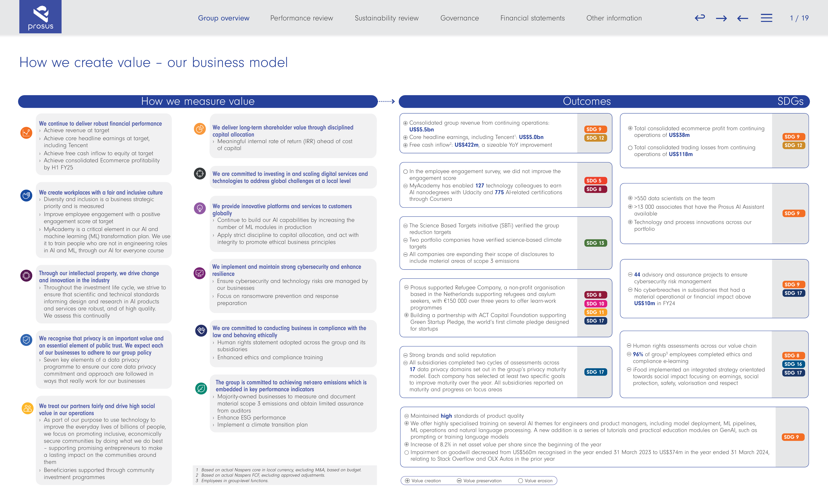Image resolution: width=828 pixels, height=504 pixels.
Task: Click the pink SDG 10 badge
Action: pos(595,304)
